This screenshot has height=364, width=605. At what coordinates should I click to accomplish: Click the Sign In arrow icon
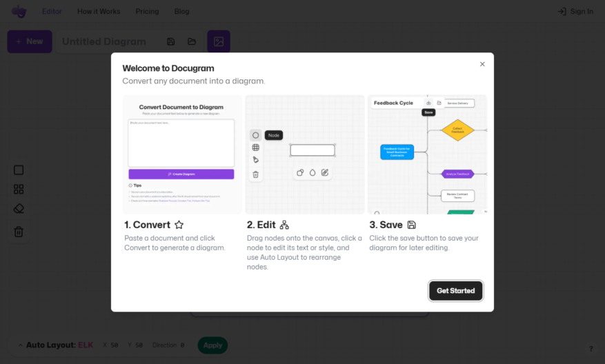[x=562, y=12]
